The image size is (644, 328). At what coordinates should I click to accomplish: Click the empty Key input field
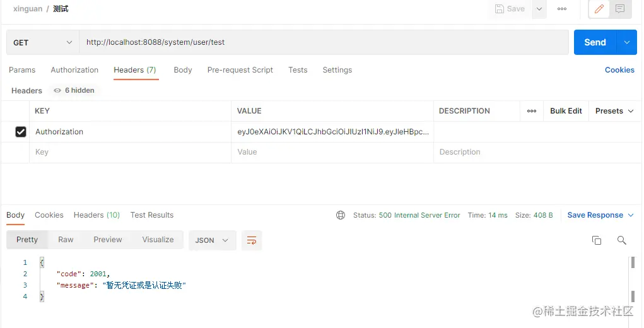coord(130,152)
